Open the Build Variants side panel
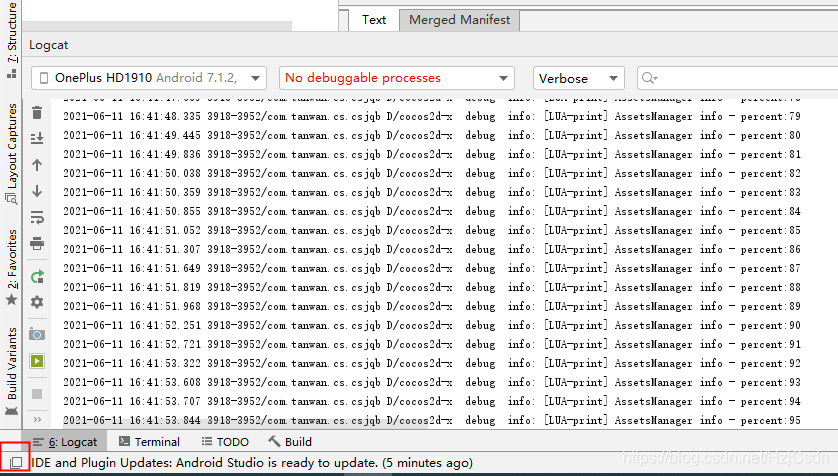 11,371
